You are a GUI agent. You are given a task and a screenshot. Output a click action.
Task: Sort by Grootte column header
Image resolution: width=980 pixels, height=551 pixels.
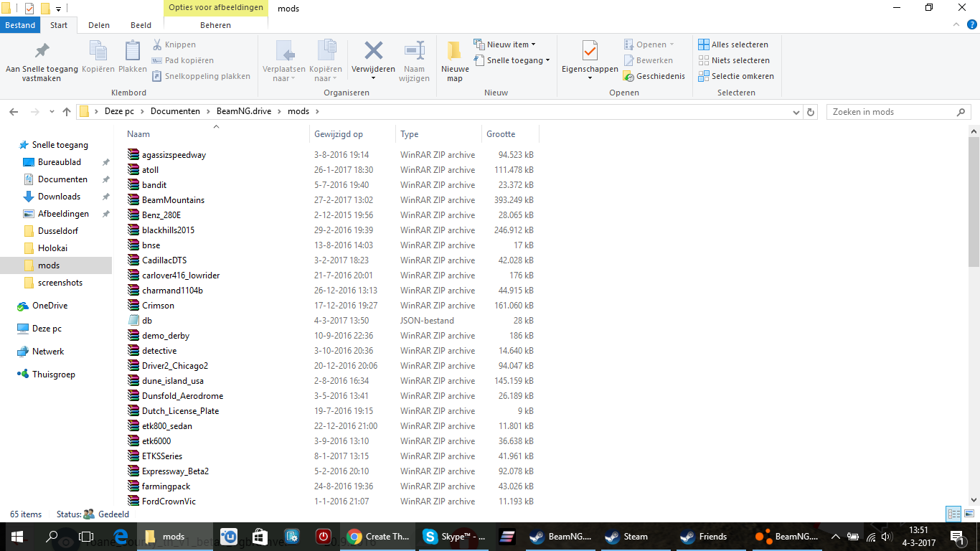coord(510,134)
